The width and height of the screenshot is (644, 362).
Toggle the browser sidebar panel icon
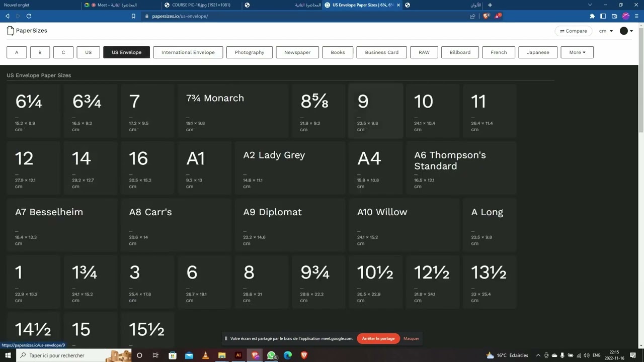(603, 16)
